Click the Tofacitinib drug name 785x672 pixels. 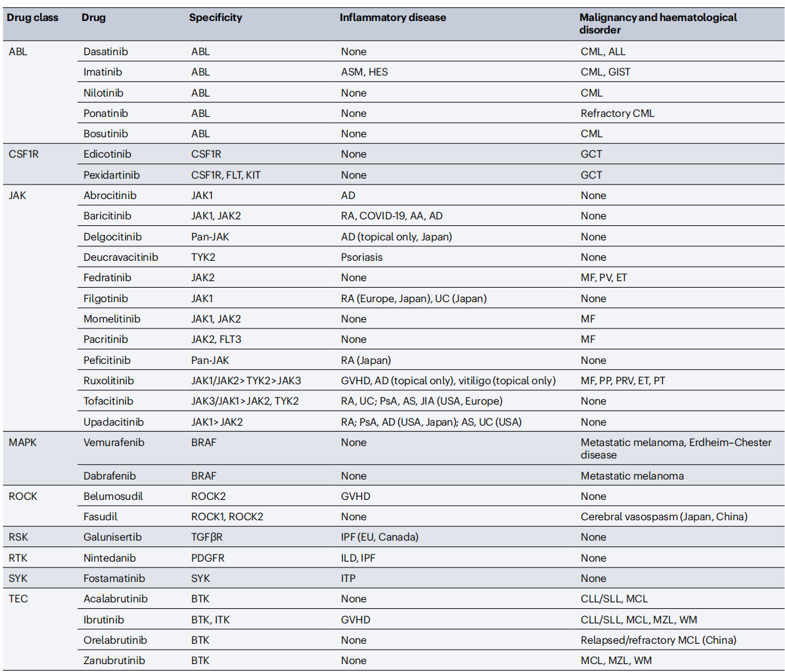pyautogui.click(x=108, y=401)
